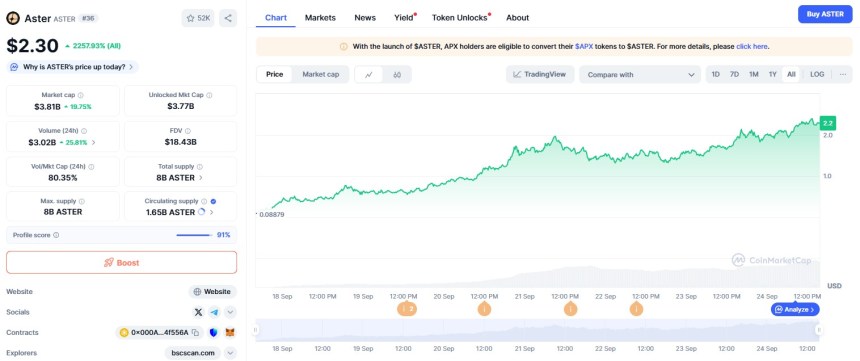Set chart range to 7D
The height and width of the screenshot is (361, 860).
pos(734,75)
